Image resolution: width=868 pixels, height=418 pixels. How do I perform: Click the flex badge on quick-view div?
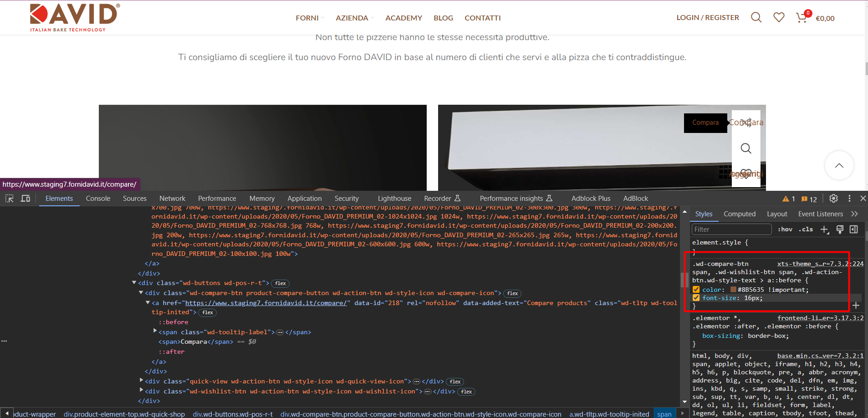pyautogui.click(x=455, y=382)
